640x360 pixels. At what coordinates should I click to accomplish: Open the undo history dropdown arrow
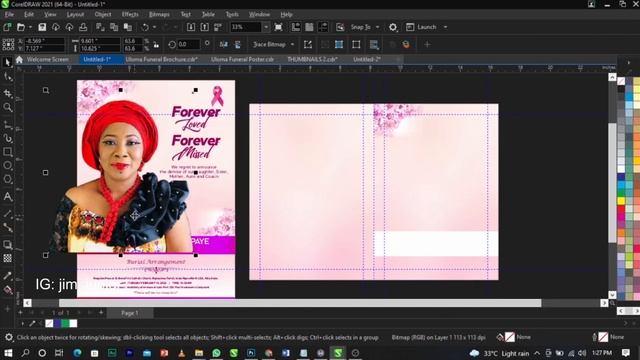tap(154, 27)
